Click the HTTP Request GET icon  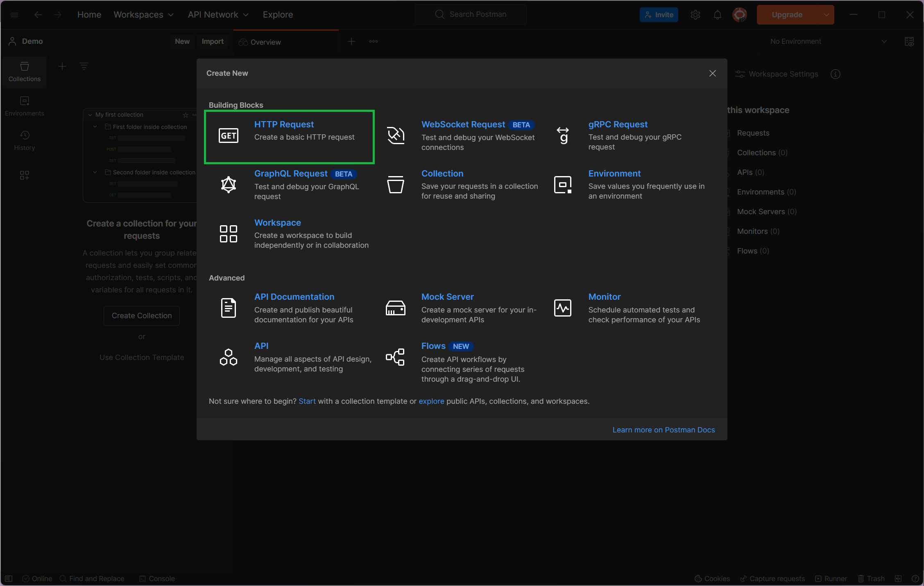pos(229,136)
